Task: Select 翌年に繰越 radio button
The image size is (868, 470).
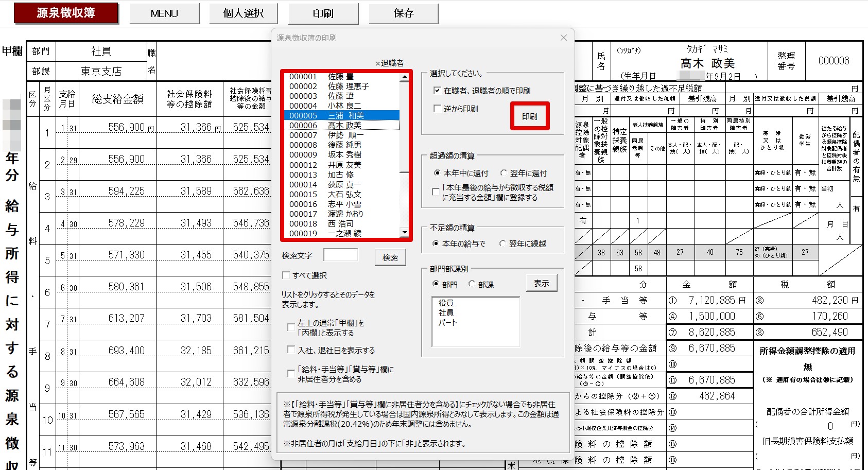Action: pyautogui.click(x=502, y=243)
